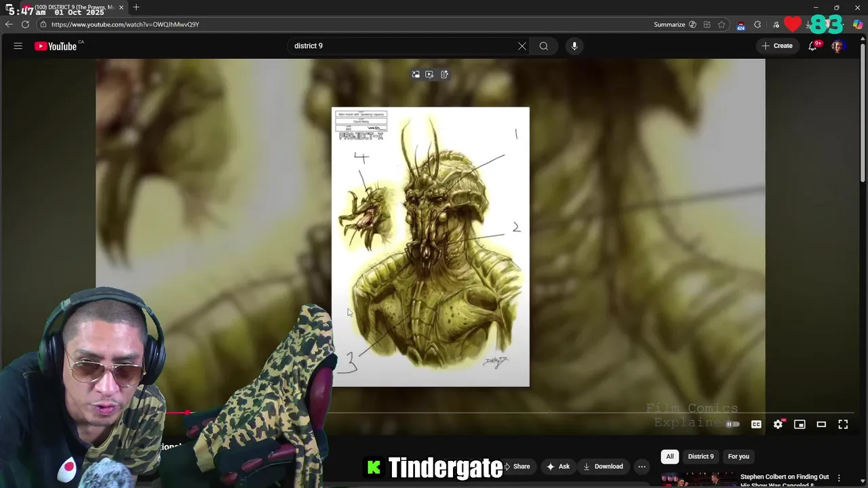Screen dimensions: 868x488
Task: Toggle the autoplay switch
Action: pos(732,424)
